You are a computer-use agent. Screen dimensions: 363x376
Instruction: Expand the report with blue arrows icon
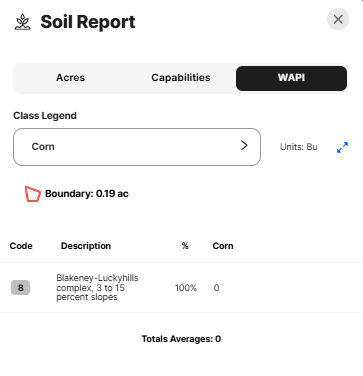tap(342, 147)
